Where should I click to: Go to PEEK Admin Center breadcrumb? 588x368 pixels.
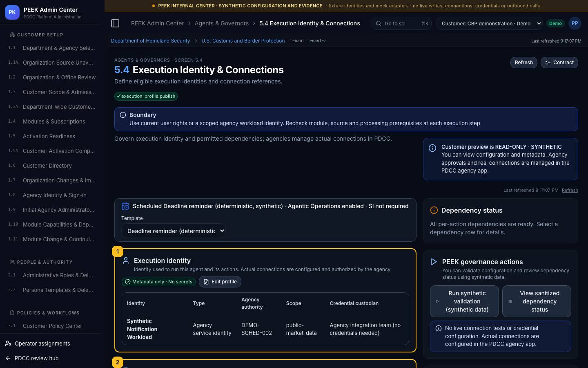pyautogui.click(x=157, y=23)
